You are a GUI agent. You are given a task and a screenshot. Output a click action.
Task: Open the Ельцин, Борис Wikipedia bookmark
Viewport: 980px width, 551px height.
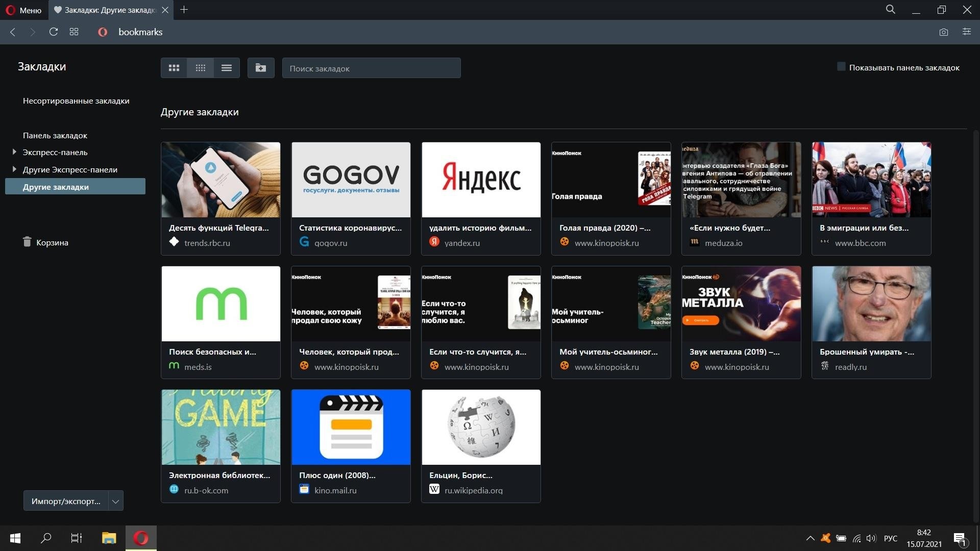pos(481,446)
